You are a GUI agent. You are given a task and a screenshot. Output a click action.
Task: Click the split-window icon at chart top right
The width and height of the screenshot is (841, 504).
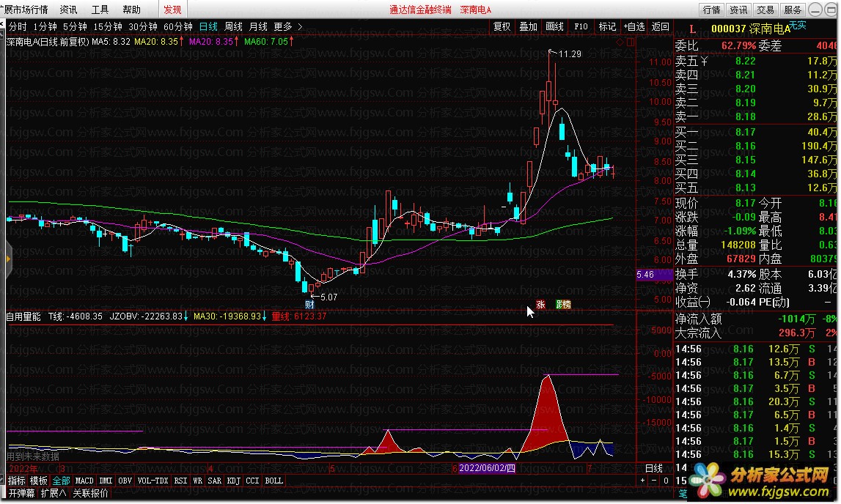click(x=631, y=42)
